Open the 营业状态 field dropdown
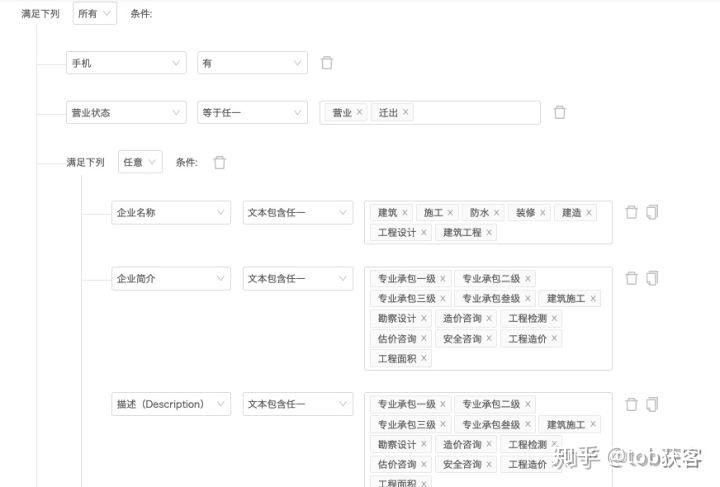This screenshot has height=487, width=720. click(126, 112)
